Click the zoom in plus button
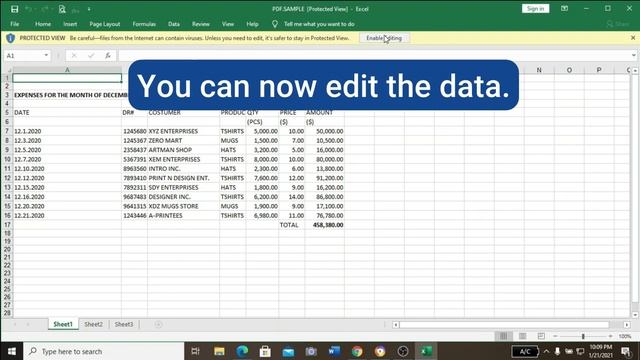640x360 pixels. pyautogui.click(x=611, y=336)
